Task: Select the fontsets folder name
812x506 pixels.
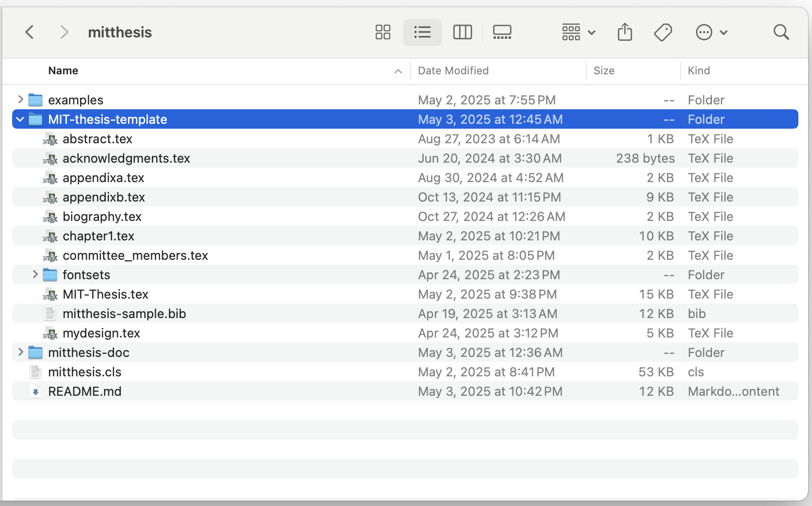Action: (x=86, y=275)
